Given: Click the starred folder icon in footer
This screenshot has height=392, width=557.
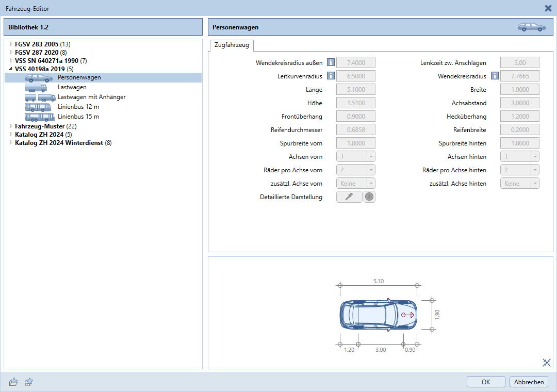Looking at the screenshot, I should click(x=29, y=382).
